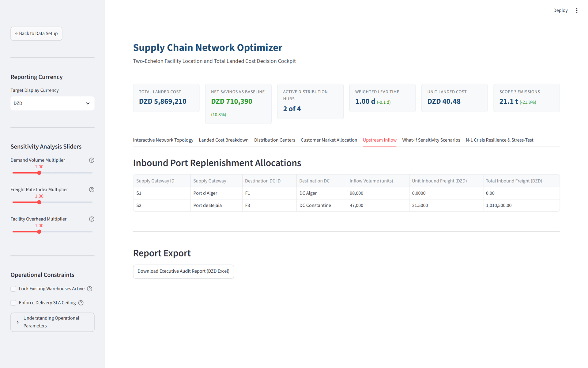Screen dimensions: 588x368
Task: Select What-If Sensitivity Scenarios tab
Action: click(x=431, y=140)
